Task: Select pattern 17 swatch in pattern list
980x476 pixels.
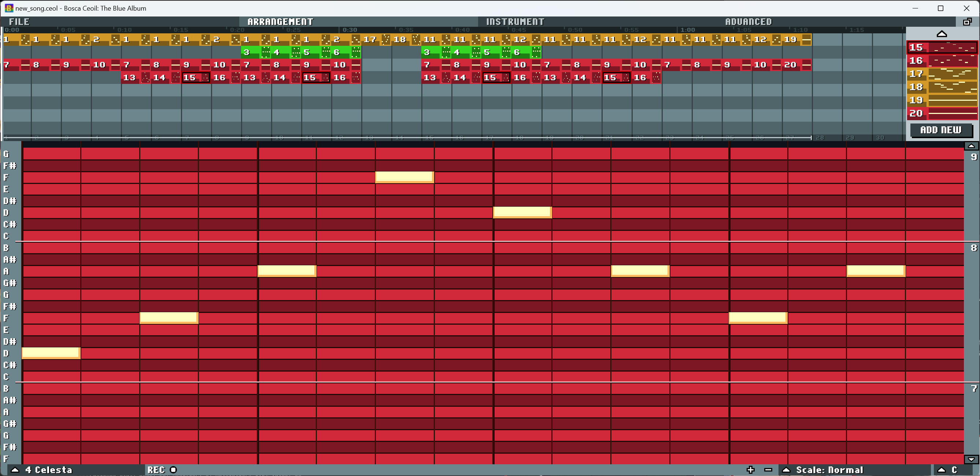Action: tap(942, 74)
